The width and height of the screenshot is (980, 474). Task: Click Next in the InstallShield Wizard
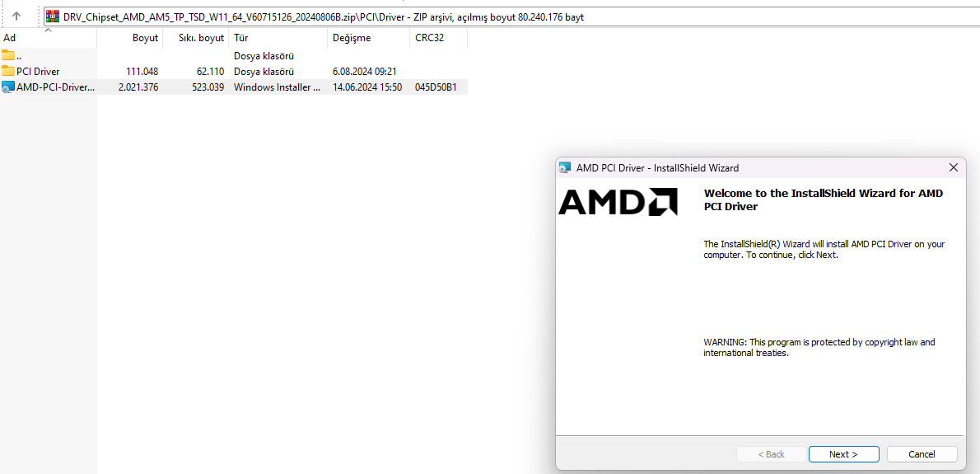pos(844,454)
